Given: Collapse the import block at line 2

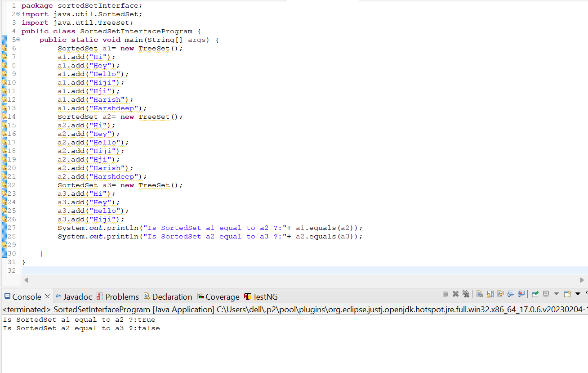Looking at the screenshot, I should 18,14.
